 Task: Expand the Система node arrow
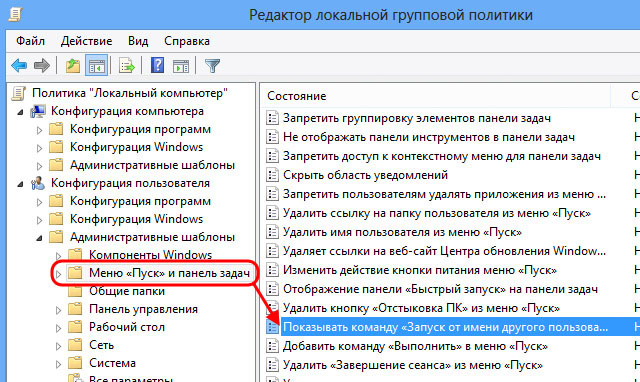[58, 364]
